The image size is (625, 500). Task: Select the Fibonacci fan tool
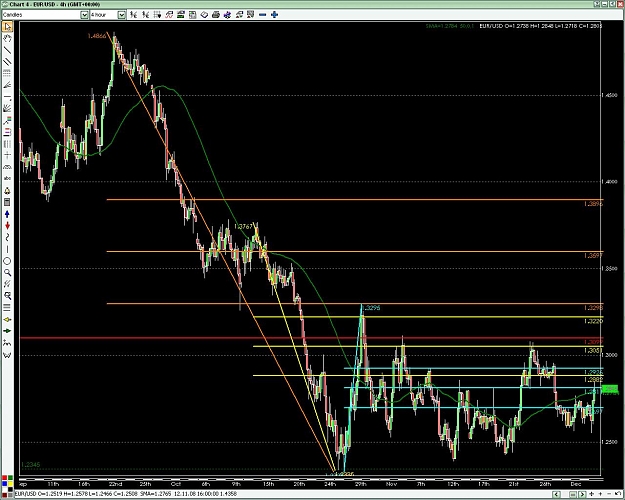point(7,84)
